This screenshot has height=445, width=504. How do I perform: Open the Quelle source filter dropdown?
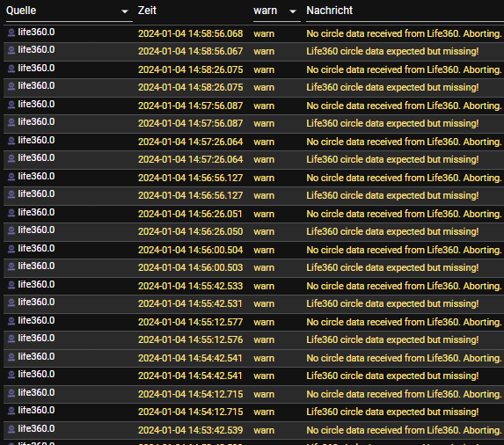[69, 11]
